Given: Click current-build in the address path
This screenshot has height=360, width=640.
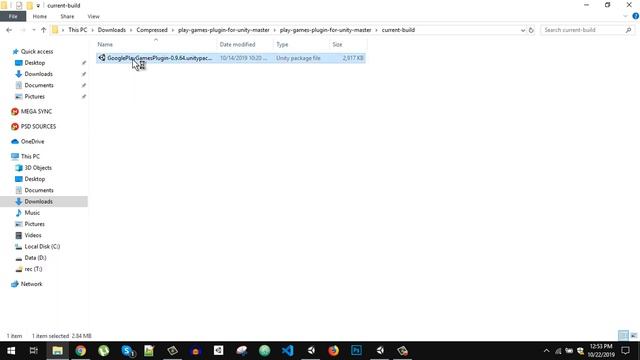Looking at the screenshot, I should tap(398, 30).
